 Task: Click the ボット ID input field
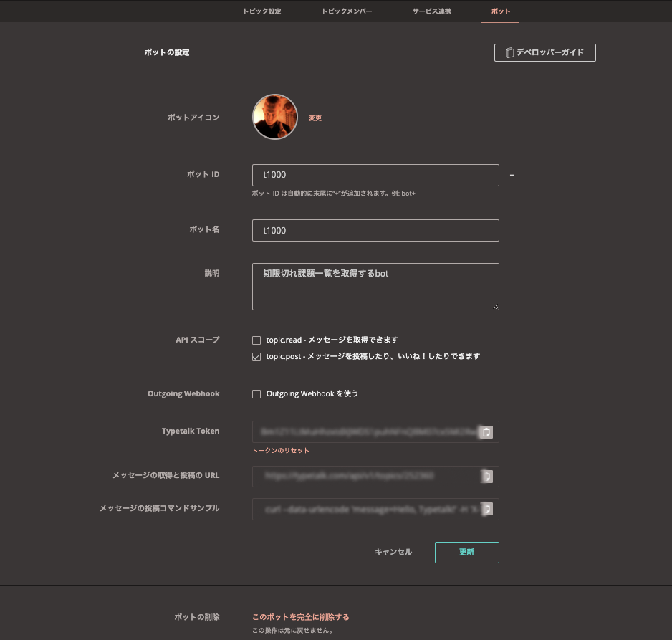(x=375, y=175)
